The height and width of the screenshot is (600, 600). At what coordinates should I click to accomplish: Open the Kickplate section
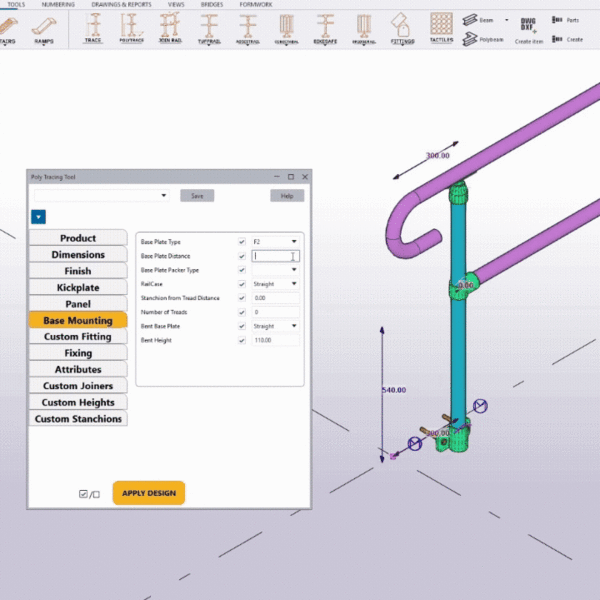(78, 287)
